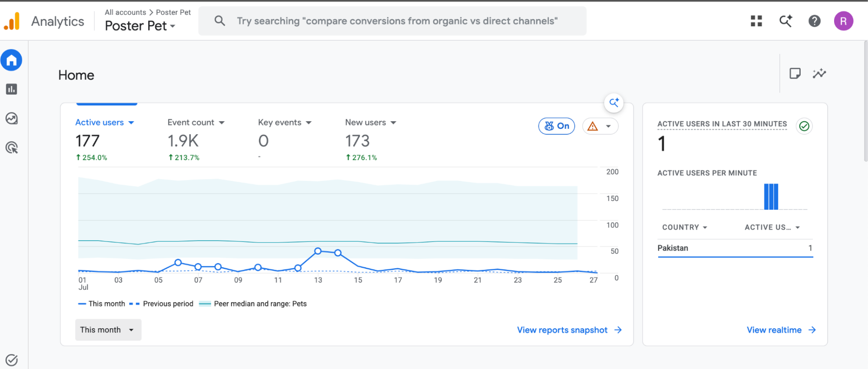
Task: Open the This month date range dropdown
Action: coord(108,330)
